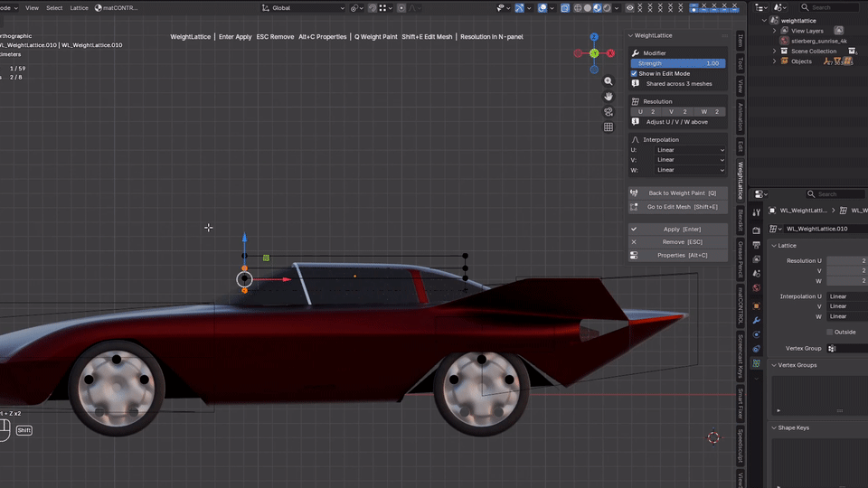
Task: Open the Tool properties tab icon
Action: [756, 212]
